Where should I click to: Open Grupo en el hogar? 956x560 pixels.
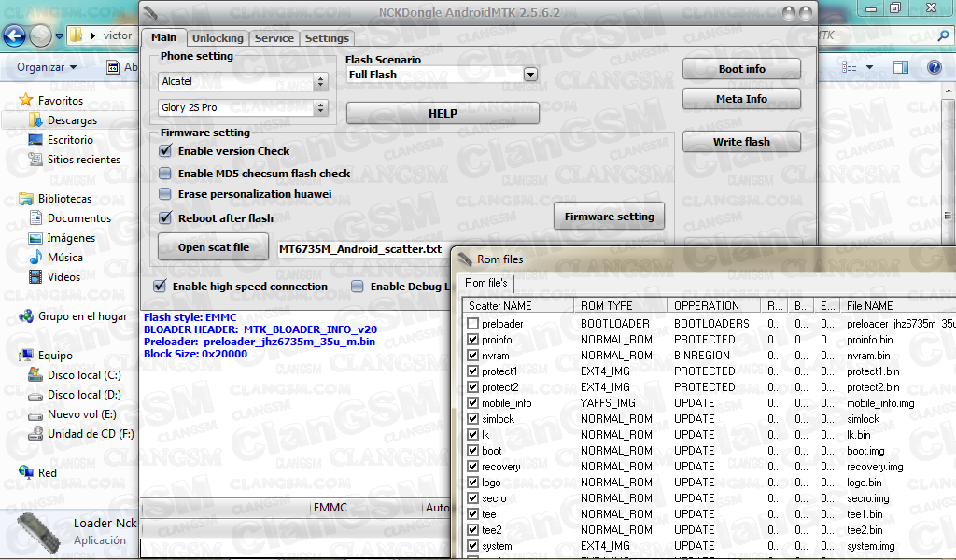coord(82,315)
